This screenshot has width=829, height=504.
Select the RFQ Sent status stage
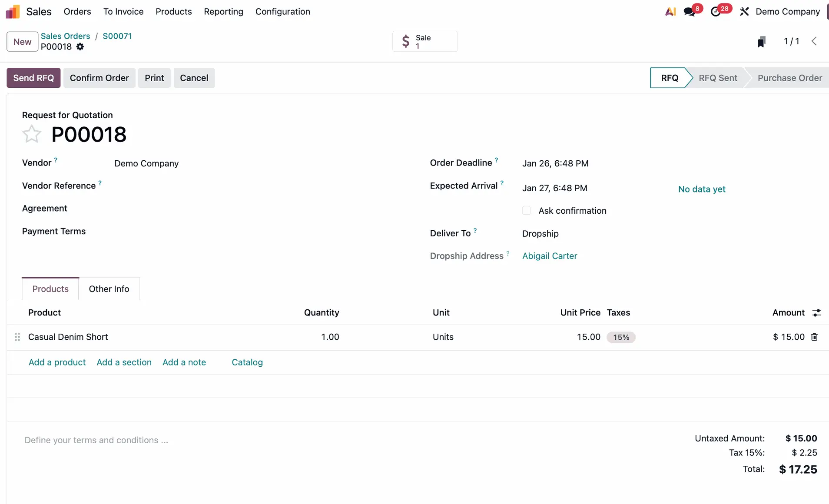coord(717,78)
